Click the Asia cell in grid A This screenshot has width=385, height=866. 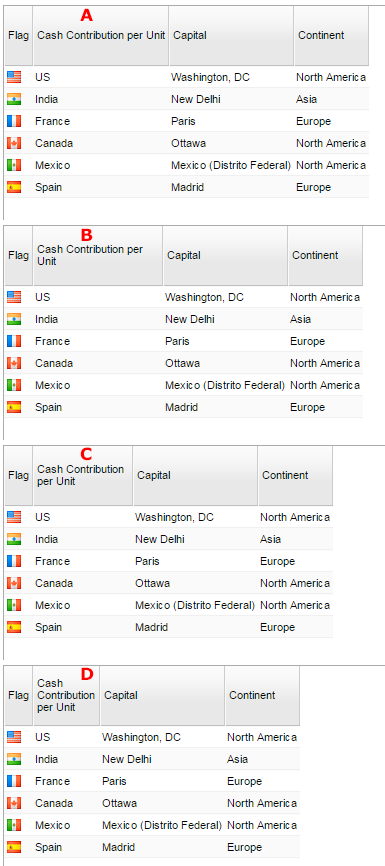pos(331,99)
